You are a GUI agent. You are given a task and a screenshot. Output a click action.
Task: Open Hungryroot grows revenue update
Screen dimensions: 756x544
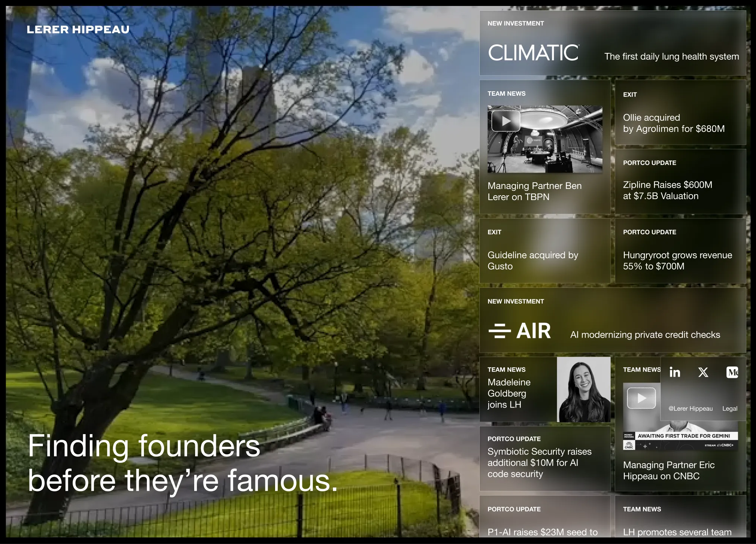click(x=680, y=251)
